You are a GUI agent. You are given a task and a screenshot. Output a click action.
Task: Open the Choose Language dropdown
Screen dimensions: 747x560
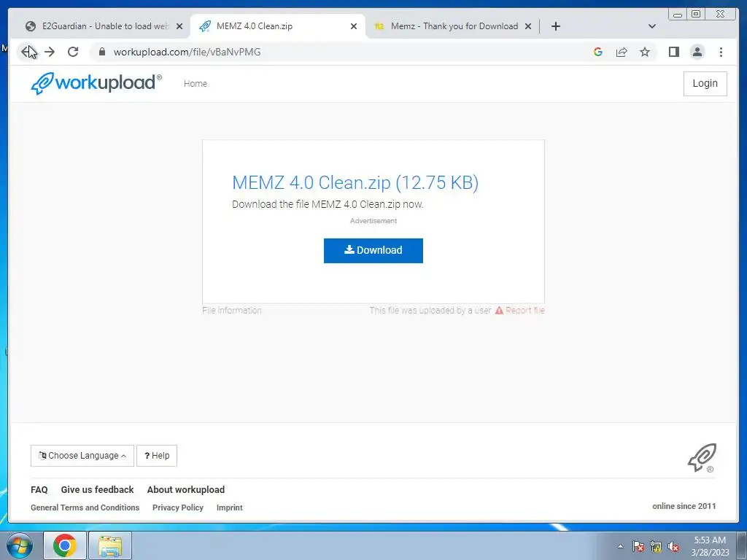[82, 456]
